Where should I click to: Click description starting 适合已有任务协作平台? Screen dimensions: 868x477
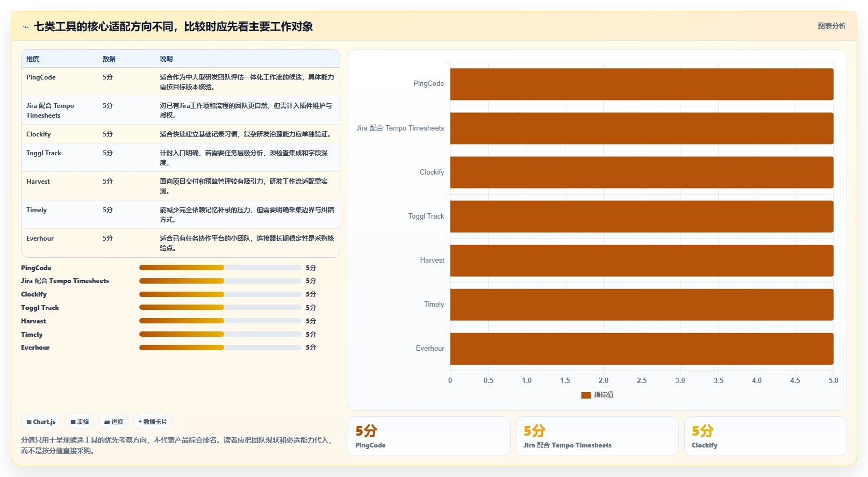pos(247,243)
